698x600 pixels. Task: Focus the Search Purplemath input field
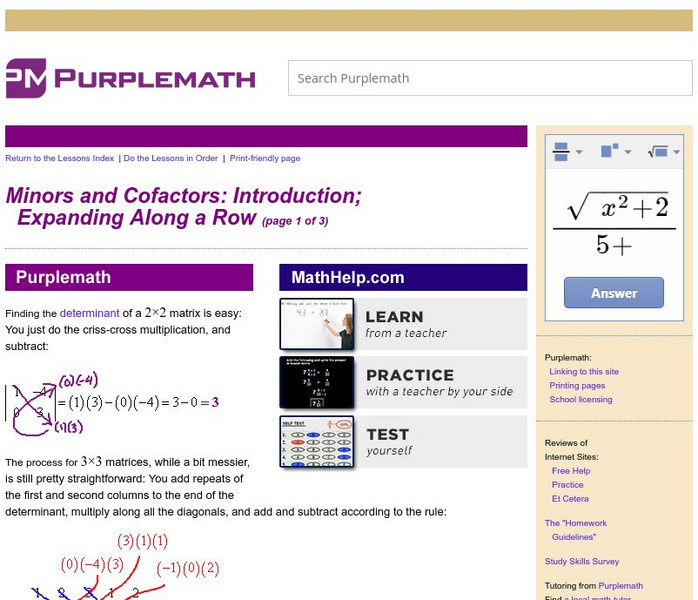(x=490, y=78)
